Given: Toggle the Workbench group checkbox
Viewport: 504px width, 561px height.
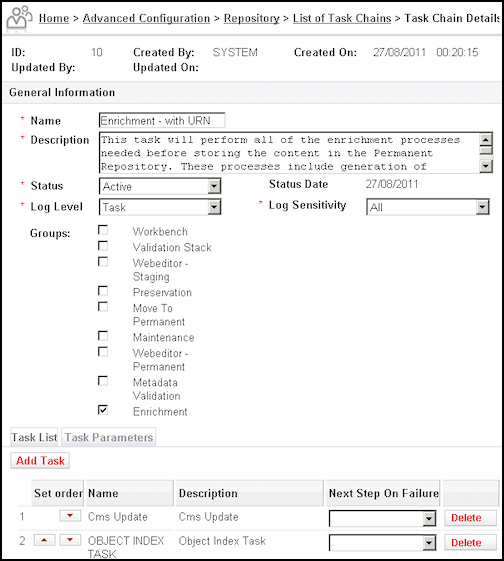Looking at the screenshot, I should tap(103, 230).
